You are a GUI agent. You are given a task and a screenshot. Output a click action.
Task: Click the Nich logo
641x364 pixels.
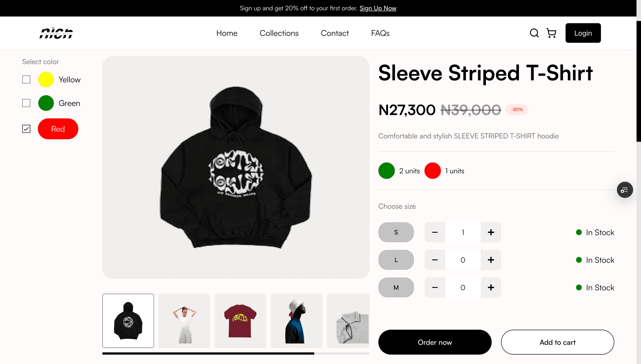(x=56, y=33)
